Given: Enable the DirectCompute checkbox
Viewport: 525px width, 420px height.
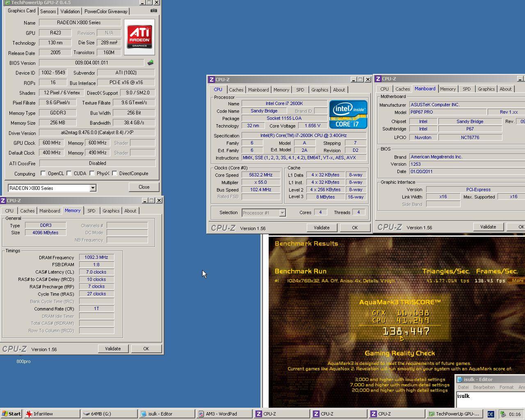Looking at the screenshot, I should coord(114,173).
